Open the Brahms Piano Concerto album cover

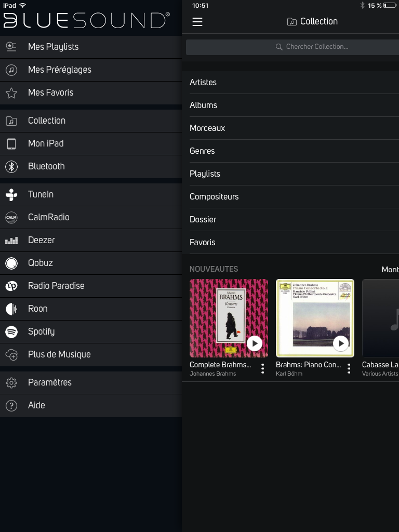pos(315,318)
